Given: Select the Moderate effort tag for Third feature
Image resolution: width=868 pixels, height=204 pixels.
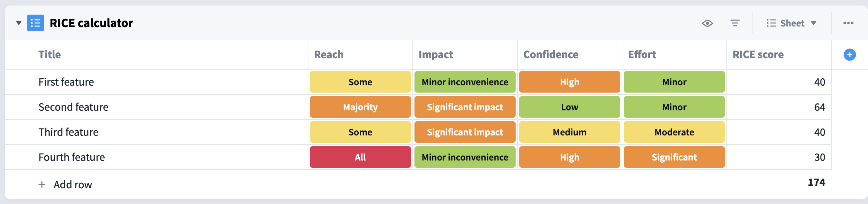Looking at the screenshot, I should click(x=674, y=132).
